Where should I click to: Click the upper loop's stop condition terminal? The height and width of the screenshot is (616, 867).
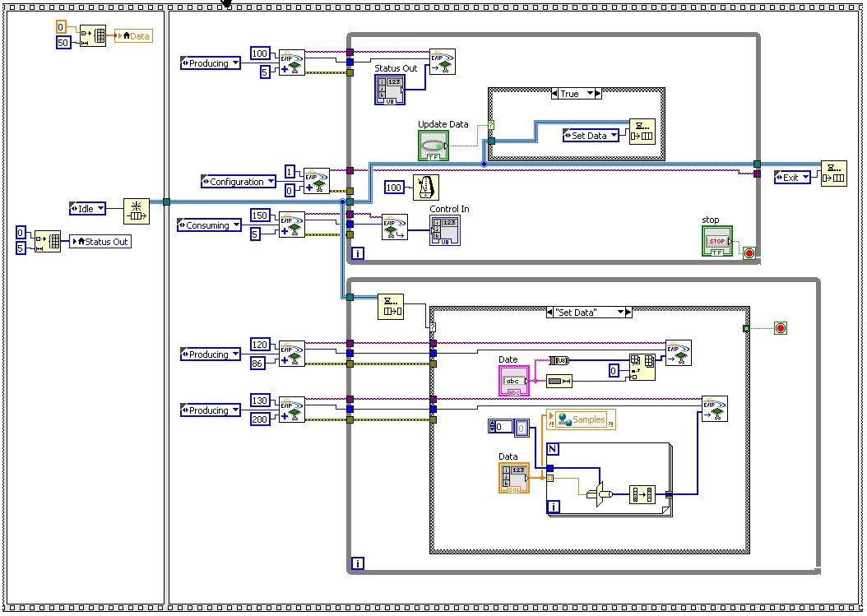click(749, 253)
